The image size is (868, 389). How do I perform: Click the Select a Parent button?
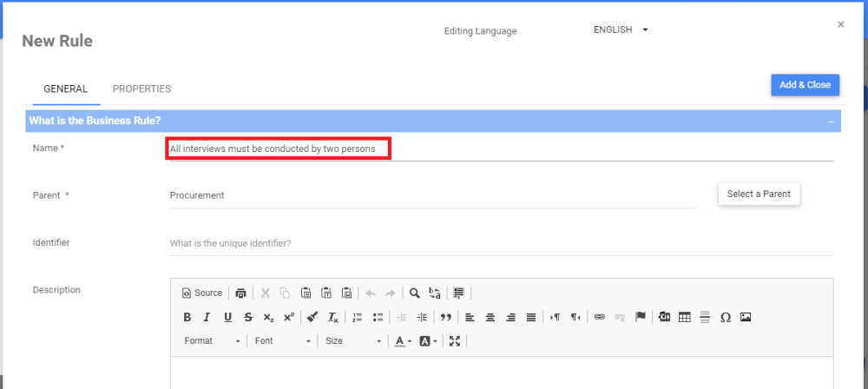coord(759,194)
